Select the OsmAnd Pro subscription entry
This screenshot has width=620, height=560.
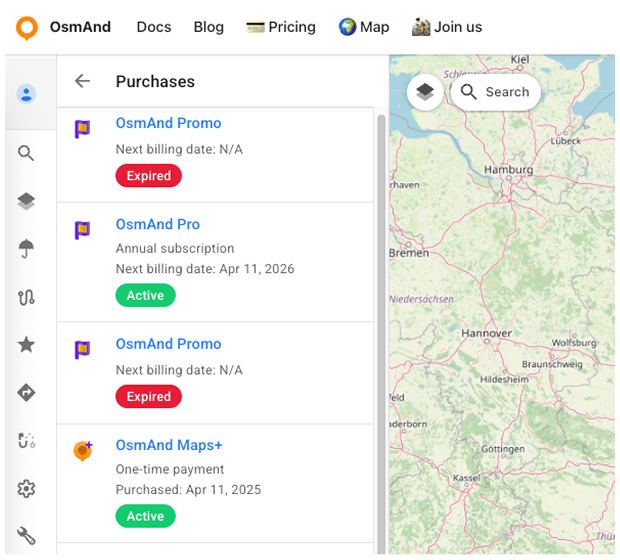(x=158, y=225)
